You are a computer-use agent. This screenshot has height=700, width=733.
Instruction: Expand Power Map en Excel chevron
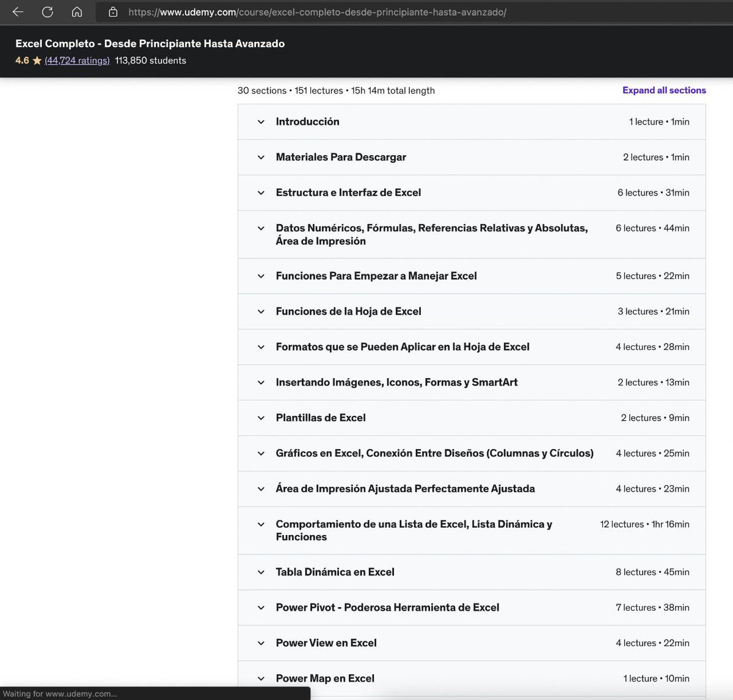coord(261,679)
